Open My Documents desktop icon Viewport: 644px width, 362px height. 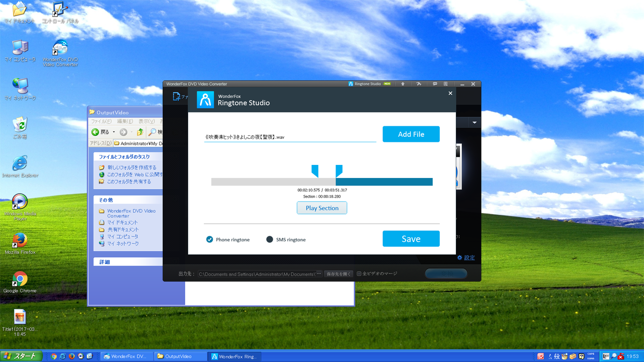click(19, 13)
